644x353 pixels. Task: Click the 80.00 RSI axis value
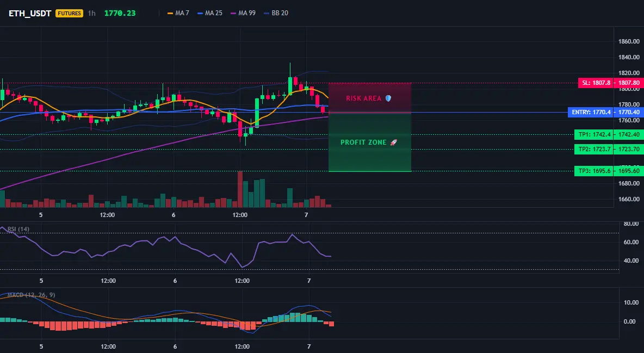(631, 224)
